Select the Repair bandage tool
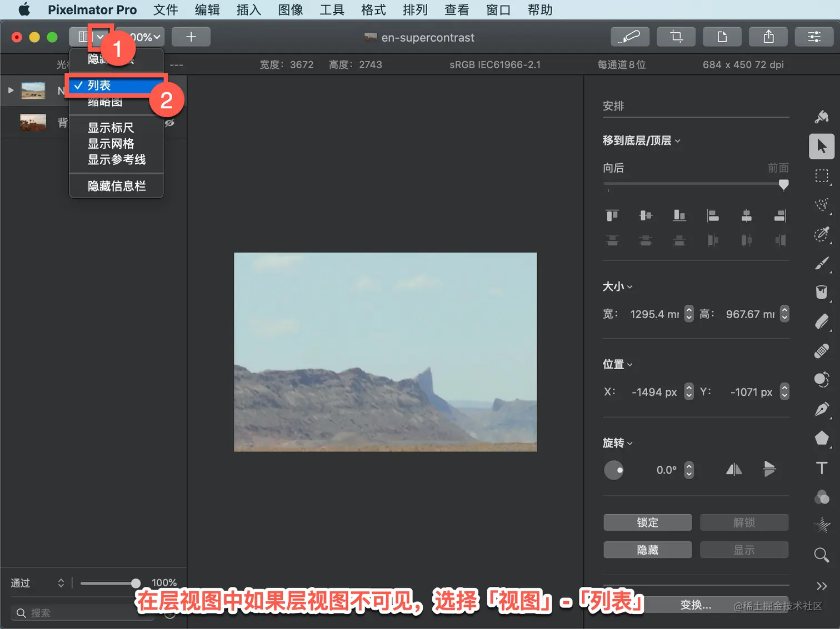This screenshot has width=840, height=629. [x=822, y=351]
